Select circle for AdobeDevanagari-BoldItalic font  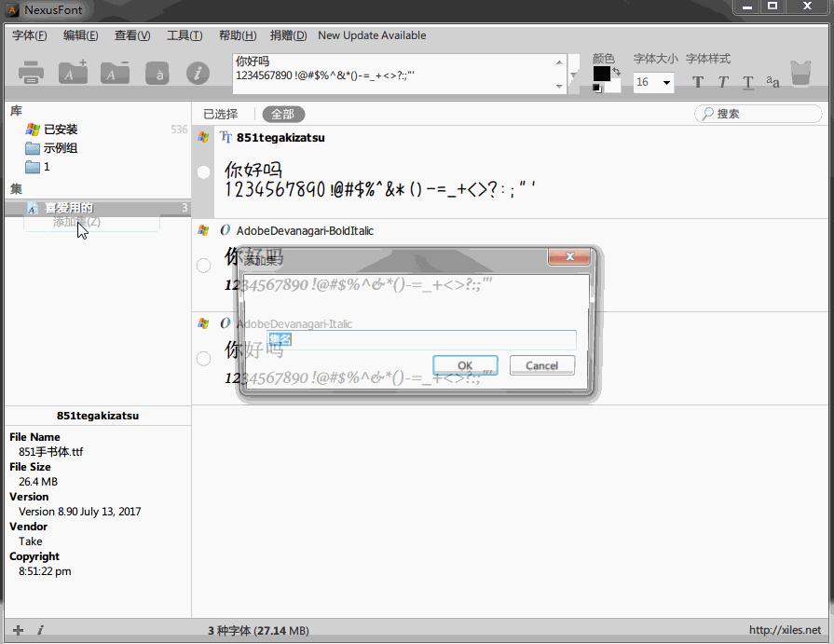point(203,266)
